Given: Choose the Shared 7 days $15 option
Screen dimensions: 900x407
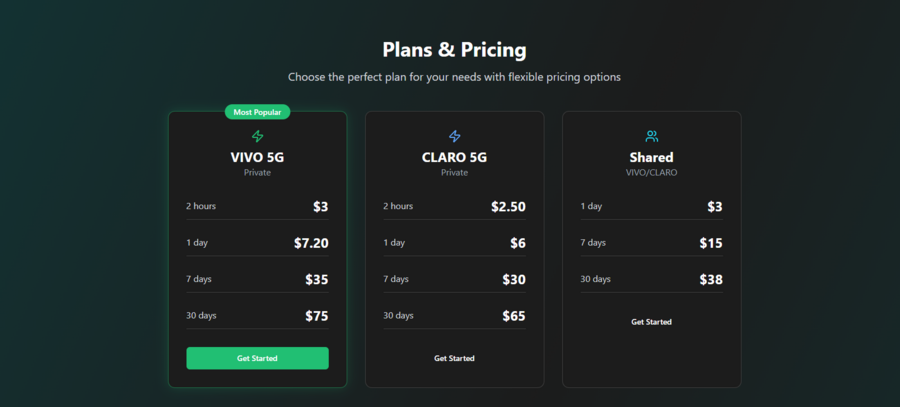Looking at the screenshot, I should click(651, 243).
